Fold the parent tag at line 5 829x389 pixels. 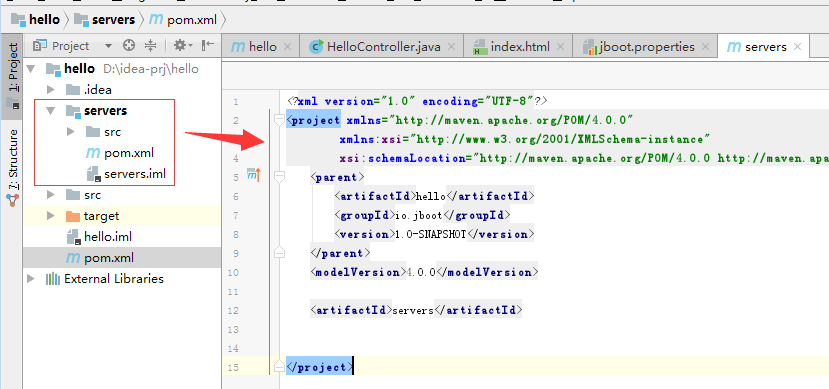coord(279,176)
